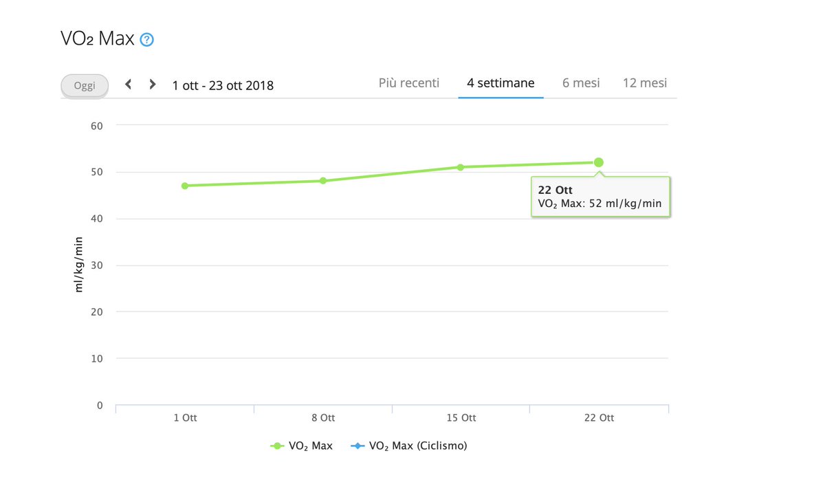Click the highlighted 22 Ott data point
The width and height of the screenshot is (825, 504).
click(x=599, y=162)
